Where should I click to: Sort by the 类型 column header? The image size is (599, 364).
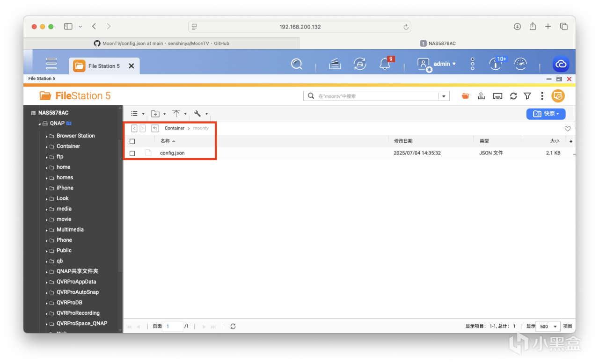point(484,141)
